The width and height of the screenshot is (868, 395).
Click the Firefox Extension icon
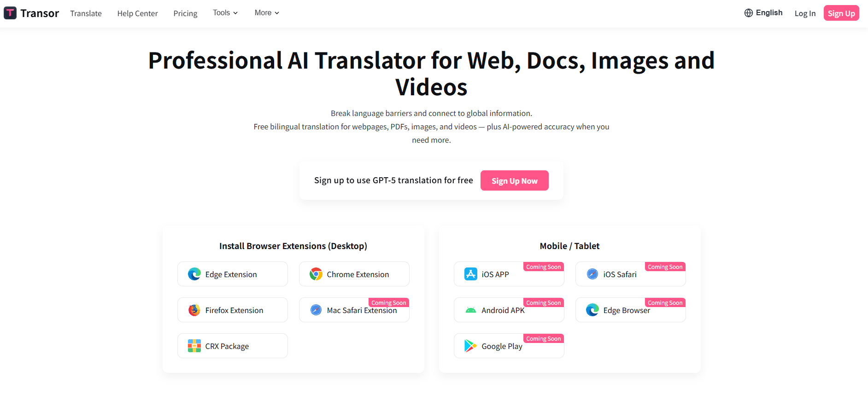click(x=194, y=310)
